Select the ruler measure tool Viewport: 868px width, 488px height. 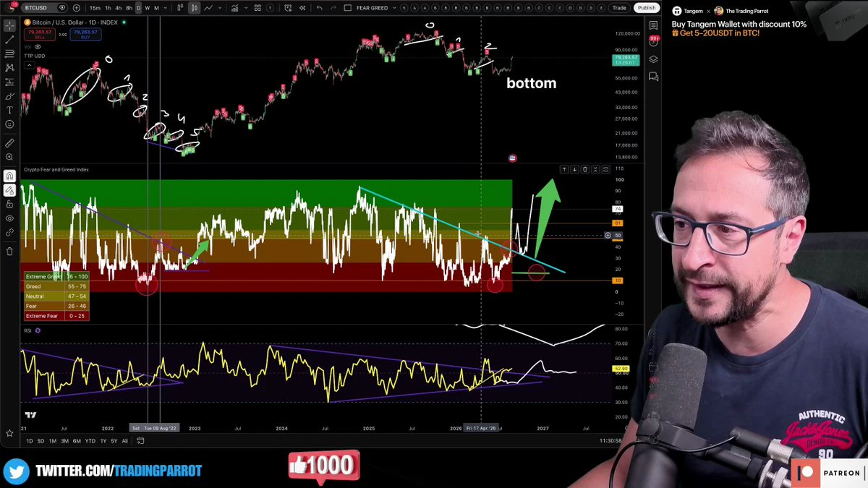pyautogui.click(x=9, y=143)
